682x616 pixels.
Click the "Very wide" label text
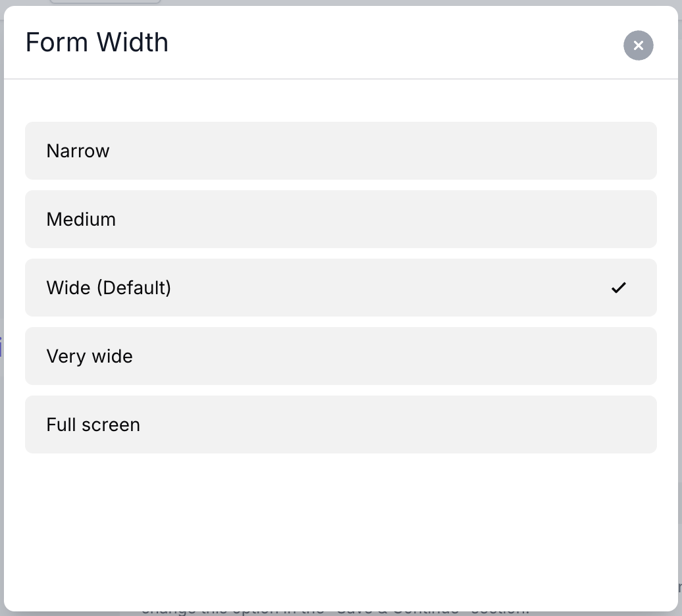(90, 356)
